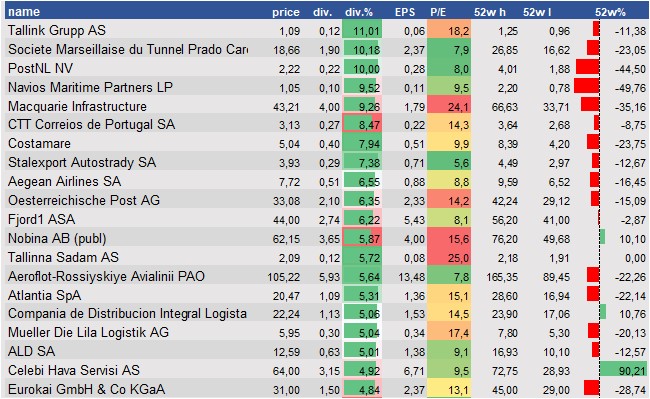The width and height of the screenshot is (650, 399).
Task: Select Nobina AB (publ) row name
Action: pyautogui.click(x=57, y=238)
